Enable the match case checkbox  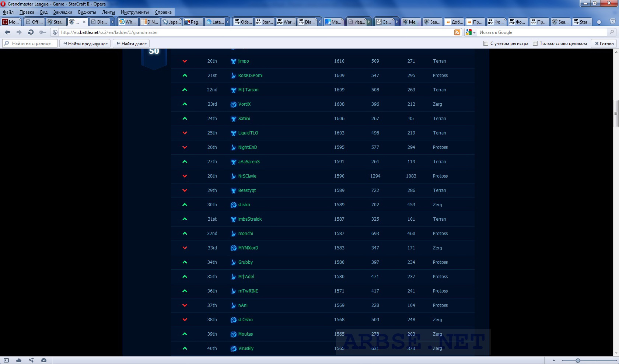click(486, 43)
